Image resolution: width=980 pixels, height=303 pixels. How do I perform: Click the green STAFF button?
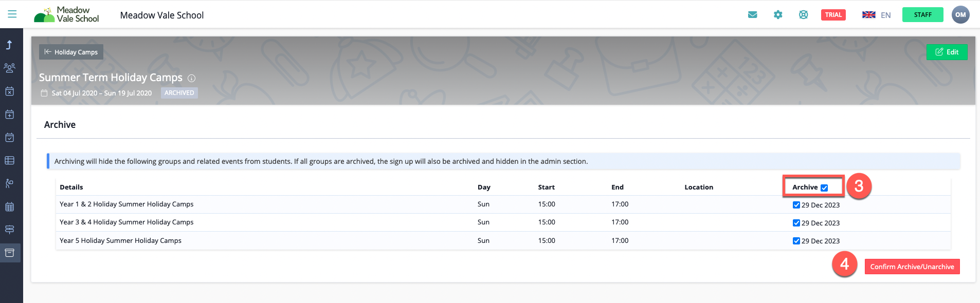(922, 15)
